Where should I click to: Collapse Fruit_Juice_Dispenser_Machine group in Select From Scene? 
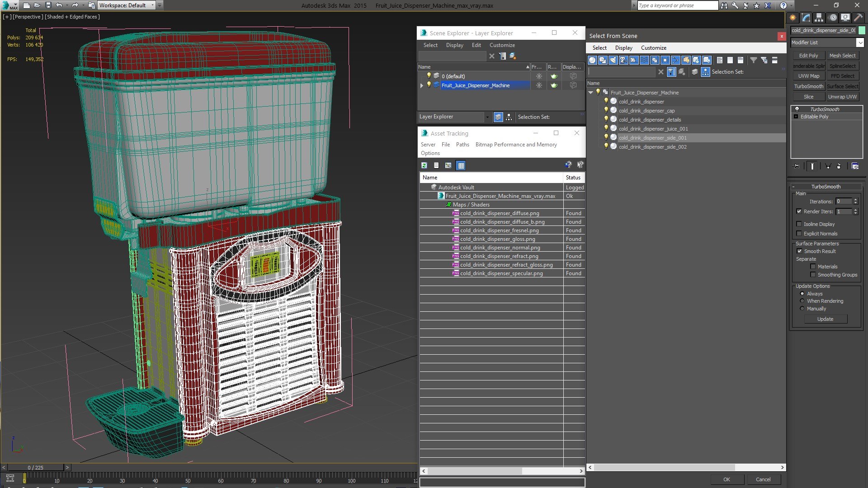pos(590,93)
